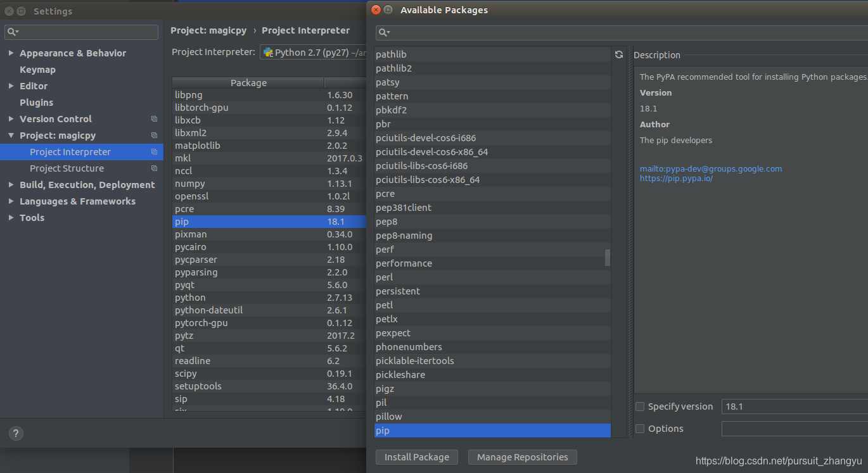868x473 pixels.
Task: Enable the Specify version checkbox
Action: tap(640, 407)
